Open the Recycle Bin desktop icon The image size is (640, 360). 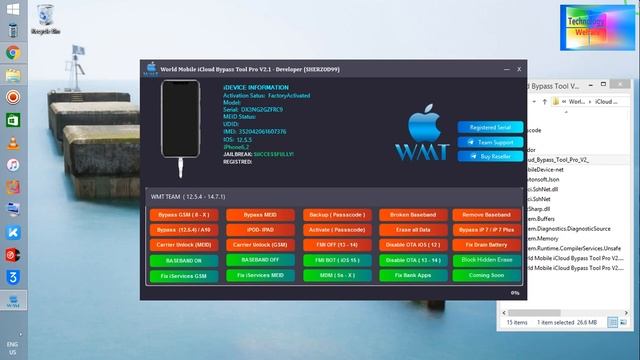tap(45, 19)
